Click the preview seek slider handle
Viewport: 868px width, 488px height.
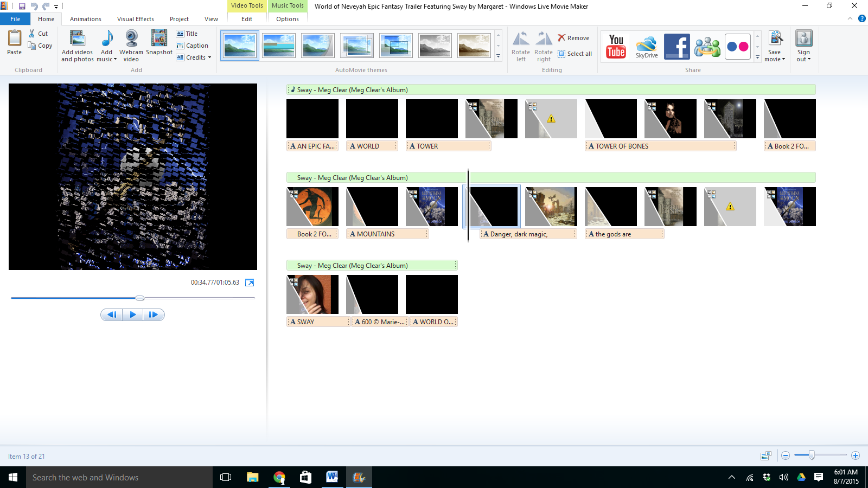(x=140, y=298)
